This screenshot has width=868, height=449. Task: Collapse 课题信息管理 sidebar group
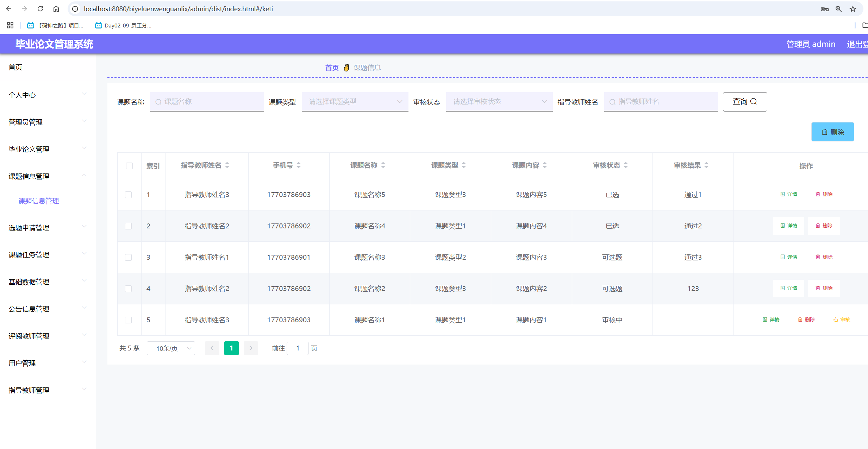pos(48,176)
